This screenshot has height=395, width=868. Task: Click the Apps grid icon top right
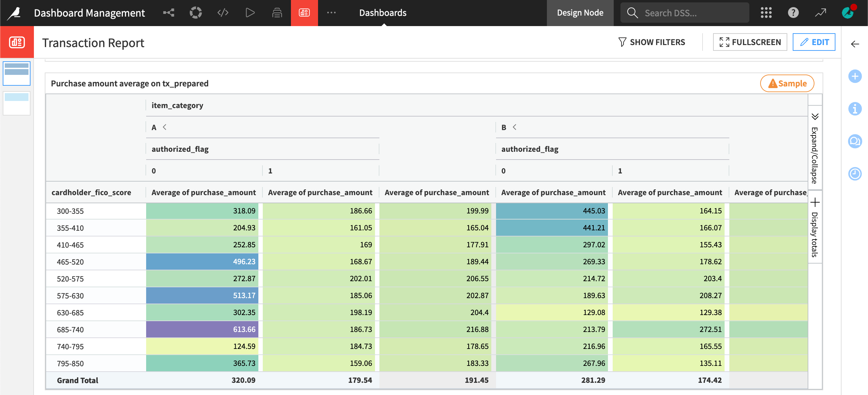click(x=766, y=12)
